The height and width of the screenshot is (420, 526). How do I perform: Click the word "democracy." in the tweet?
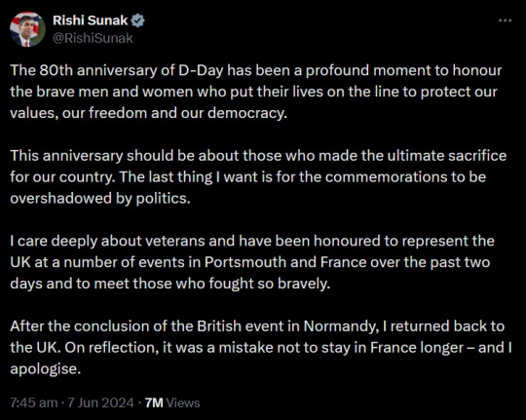(247, 113)
